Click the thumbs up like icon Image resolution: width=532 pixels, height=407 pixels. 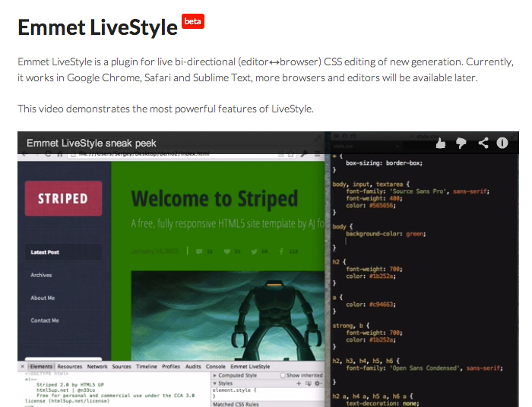[441, 142]
